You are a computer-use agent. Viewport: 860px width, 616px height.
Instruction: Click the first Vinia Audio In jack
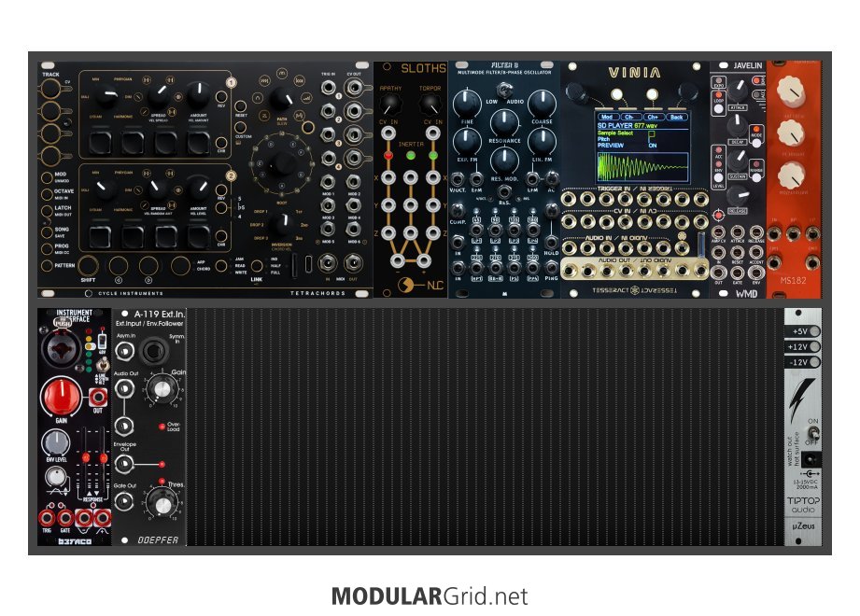click(x=570, y=247)
